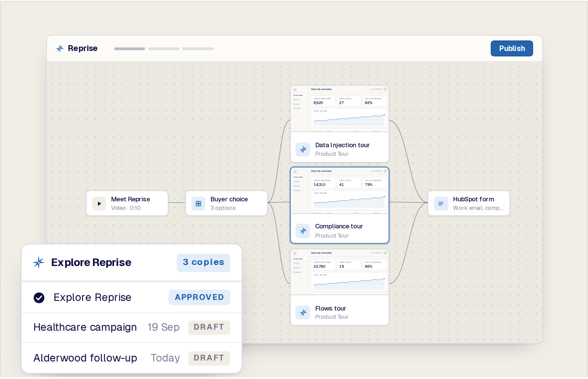Click the 82% policy coverage value
This screenshot has width=588, height=379.
tap(369, 103)
